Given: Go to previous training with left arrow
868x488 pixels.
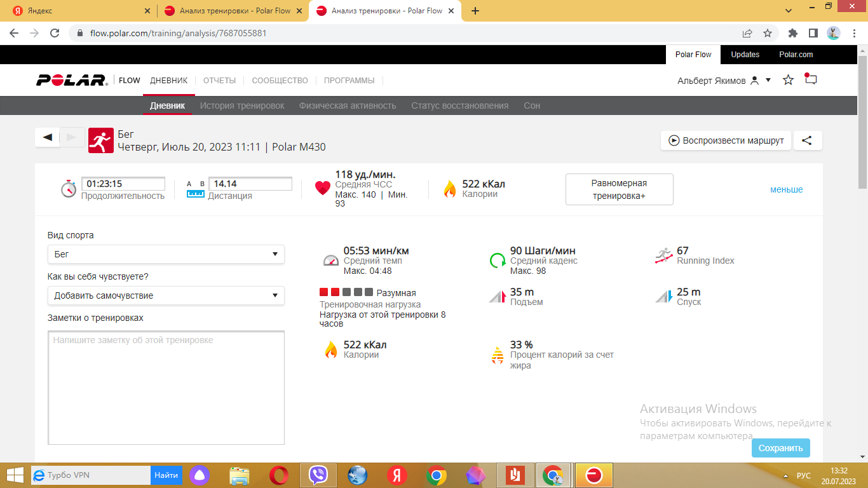Looking at the screenshot, I should pos(48,137).
